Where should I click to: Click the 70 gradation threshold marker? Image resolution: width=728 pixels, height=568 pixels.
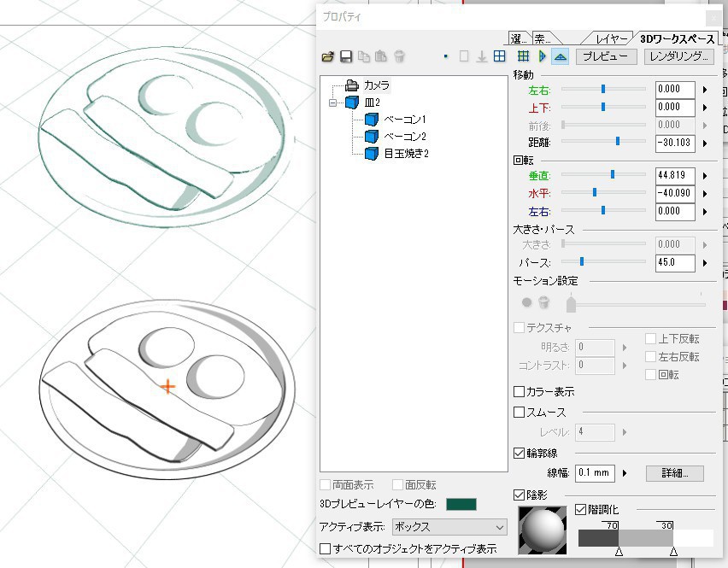[x=619, y=552]
